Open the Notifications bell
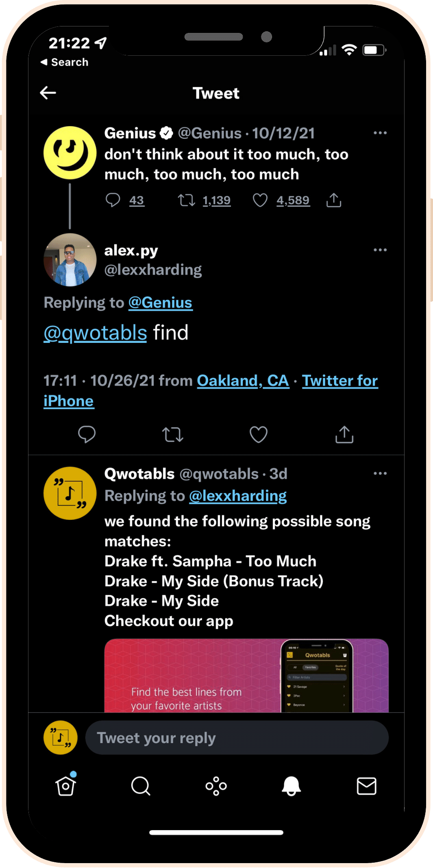Viewport: 433px width, 868px height. click(291, 786)
